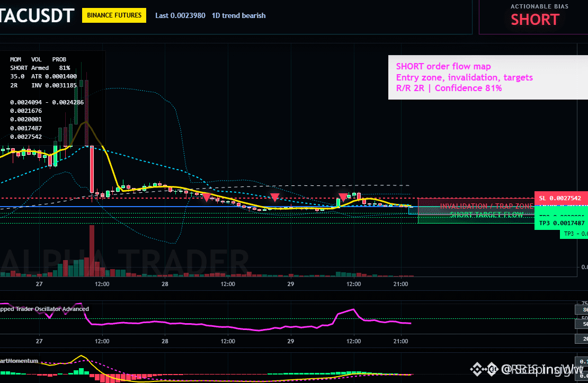Click the VOL column header in stats table
This screenshot has width=588, height=383.
(37, 59)
